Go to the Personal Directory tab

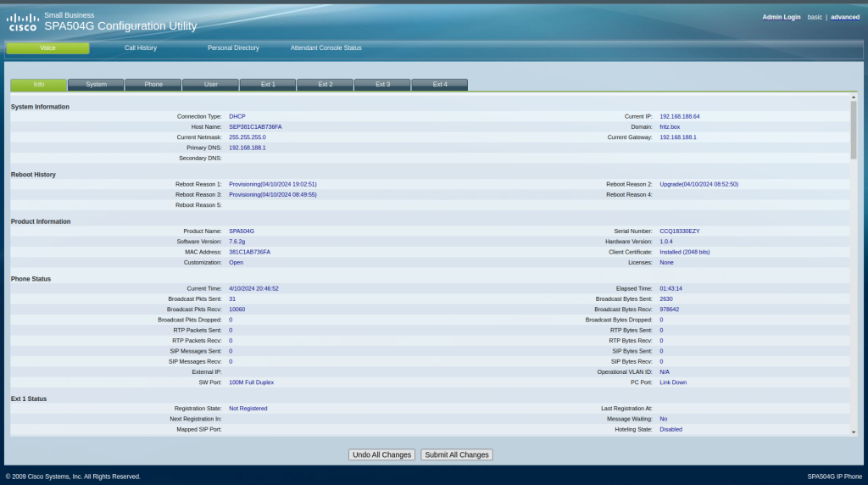233,48
